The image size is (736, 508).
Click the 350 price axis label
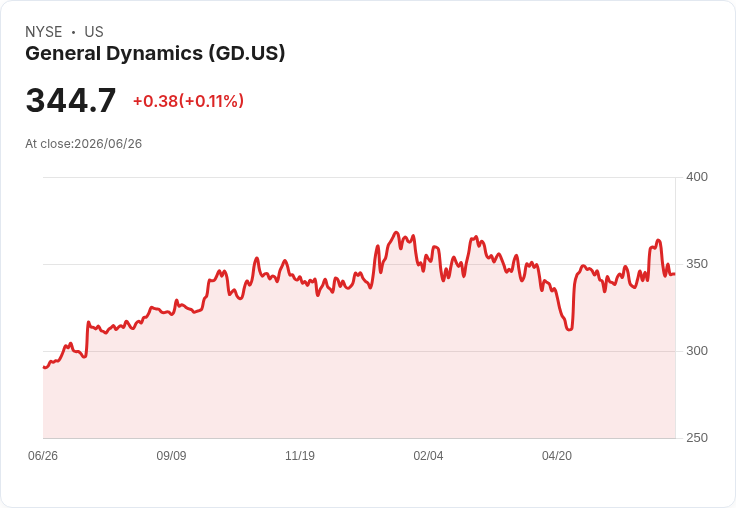[697, 264]
